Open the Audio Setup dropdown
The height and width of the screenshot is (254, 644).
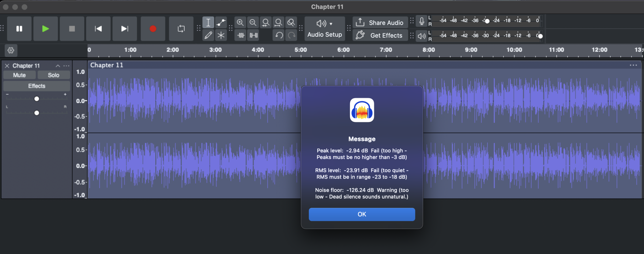[325, 29]
